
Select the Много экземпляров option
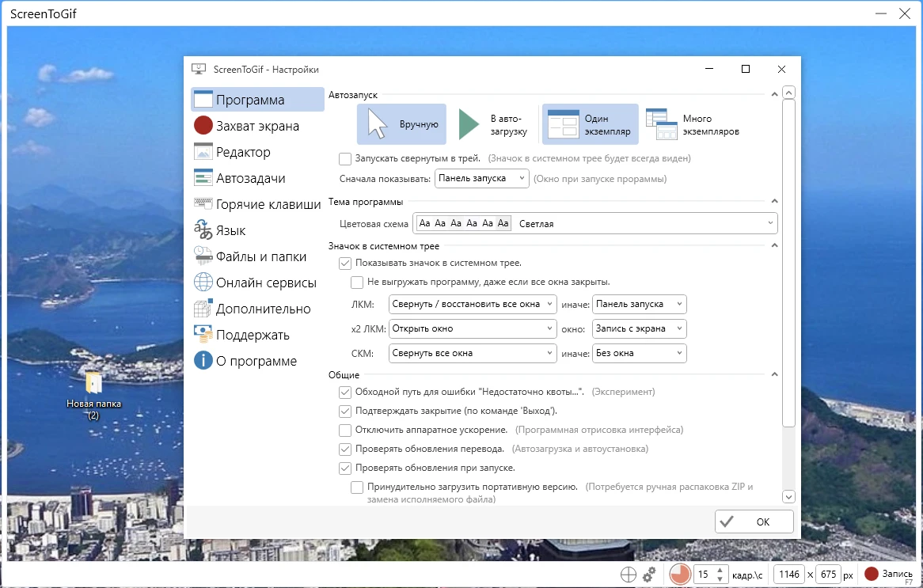point(693,125)
